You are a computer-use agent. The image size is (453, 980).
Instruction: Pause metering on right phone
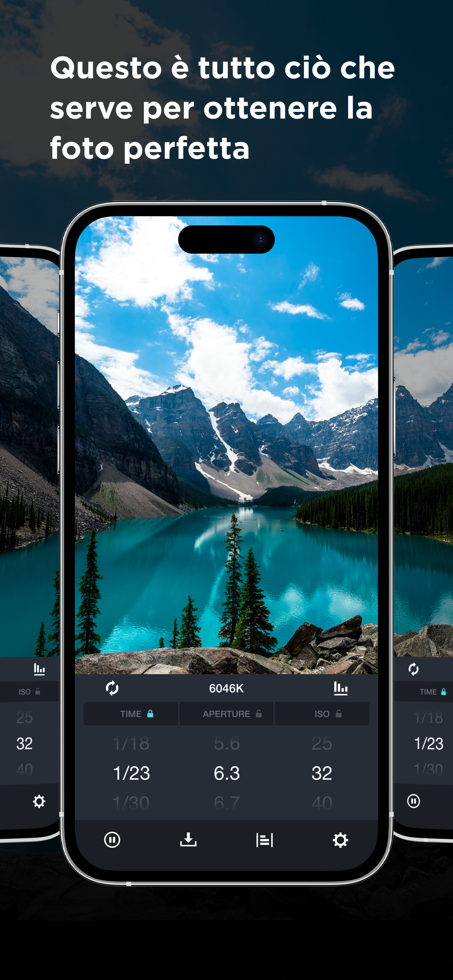[x=413, y=801]
